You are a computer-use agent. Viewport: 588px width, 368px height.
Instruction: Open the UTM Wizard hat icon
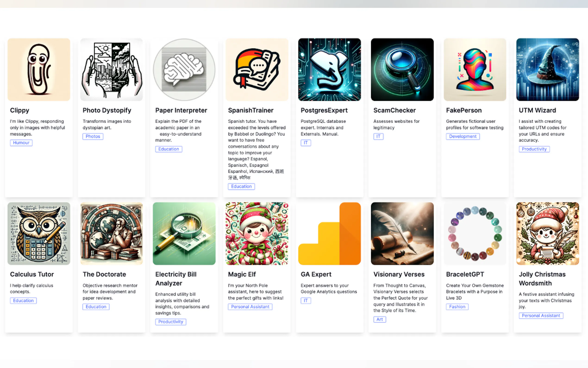[x=547, y=70]
